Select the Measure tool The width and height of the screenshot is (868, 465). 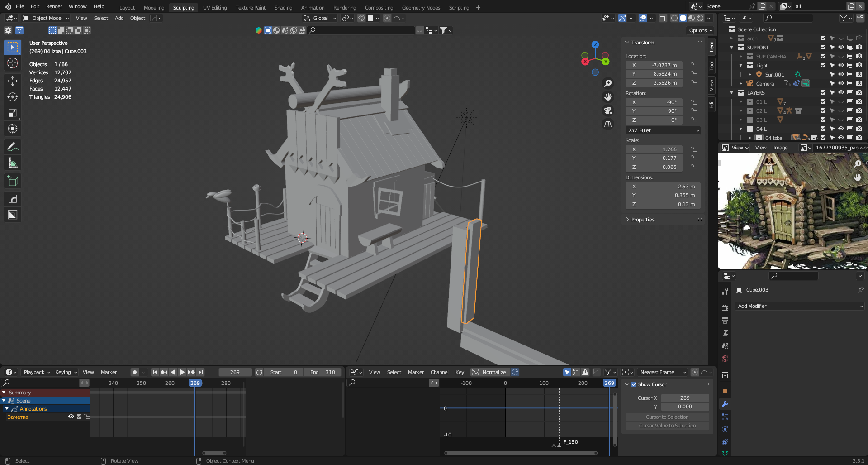[13, 163]
